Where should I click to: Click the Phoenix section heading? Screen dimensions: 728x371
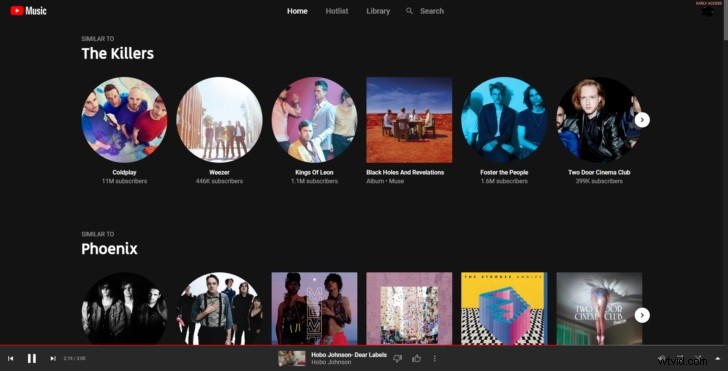(110, 249)
